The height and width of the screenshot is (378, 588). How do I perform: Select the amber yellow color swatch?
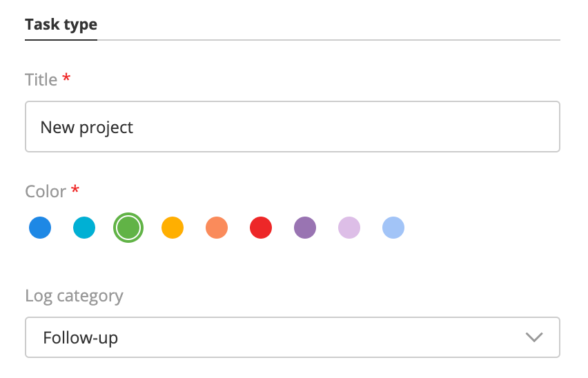coord(173,228)
